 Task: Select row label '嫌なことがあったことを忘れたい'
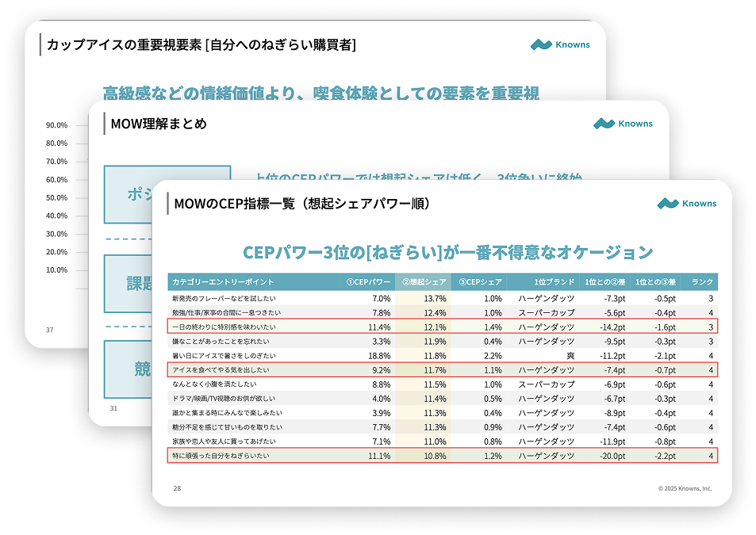coord(221,342)
